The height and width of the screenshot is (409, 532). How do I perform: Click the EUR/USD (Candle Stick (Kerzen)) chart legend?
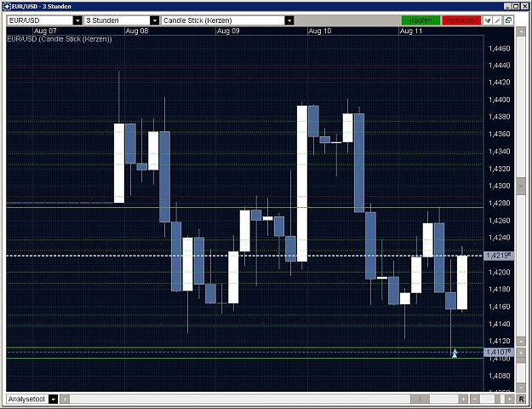[60, 39]
